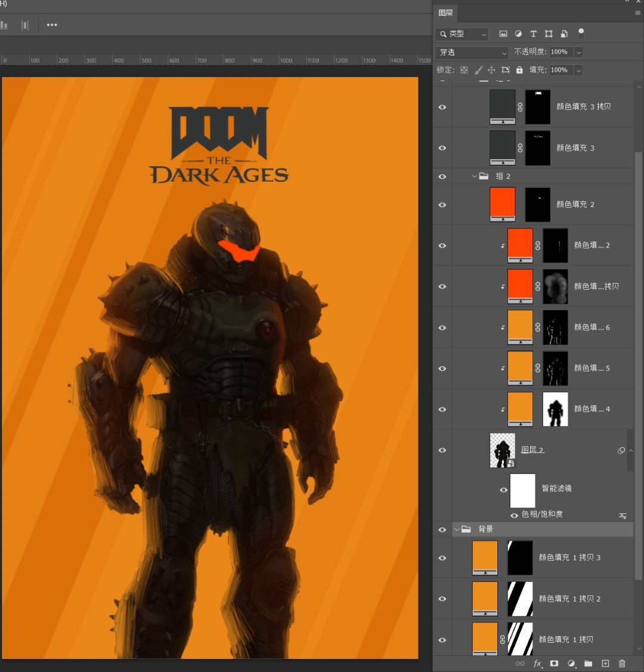The image size is (644, 672).
Task: Click the new group folder icon
Action: tap(588, 663)
